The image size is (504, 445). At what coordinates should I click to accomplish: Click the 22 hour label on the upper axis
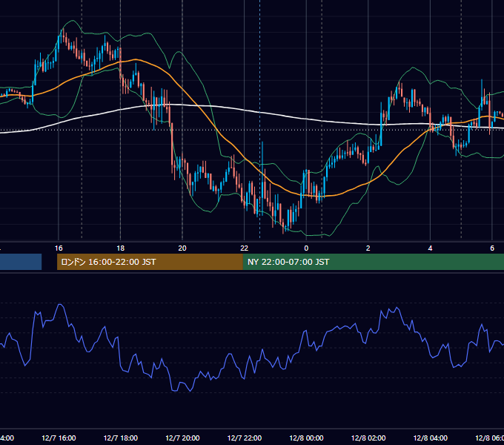click(x=245, y=248)
